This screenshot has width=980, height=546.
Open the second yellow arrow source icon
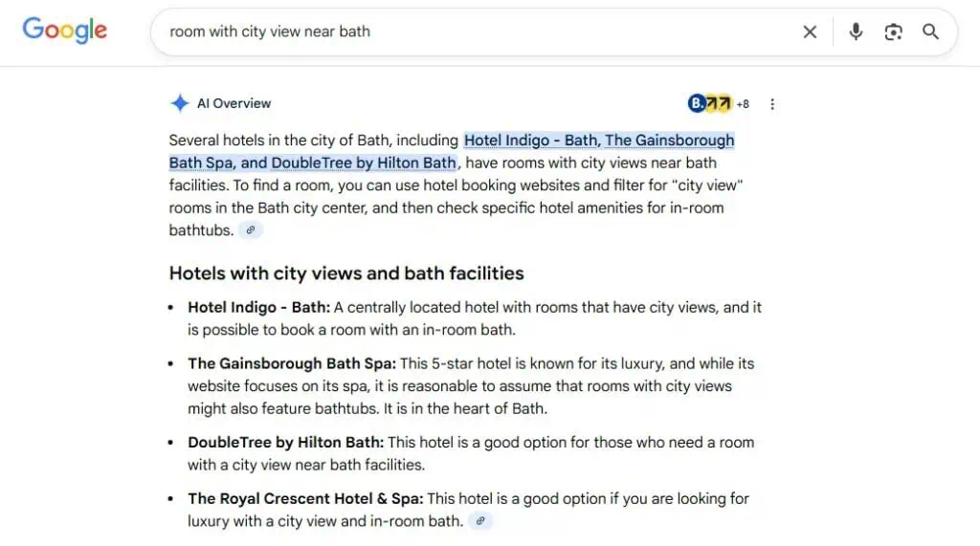[724, 103]
